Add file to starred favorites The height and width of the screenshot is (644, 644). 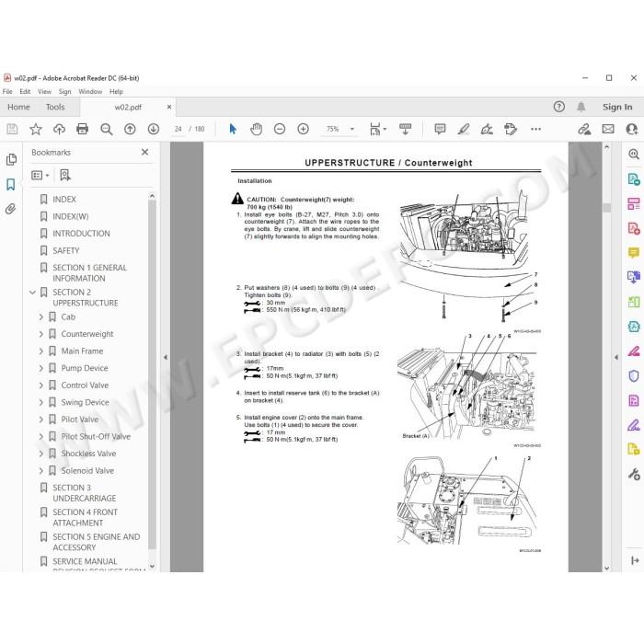click(36, 129)
